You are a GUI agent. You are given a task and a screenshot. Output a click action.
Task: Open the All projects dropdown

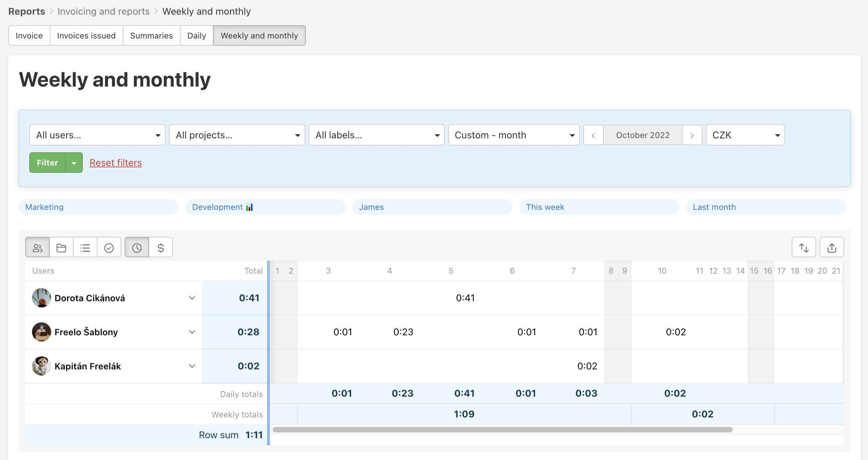[x=238, y=135]
